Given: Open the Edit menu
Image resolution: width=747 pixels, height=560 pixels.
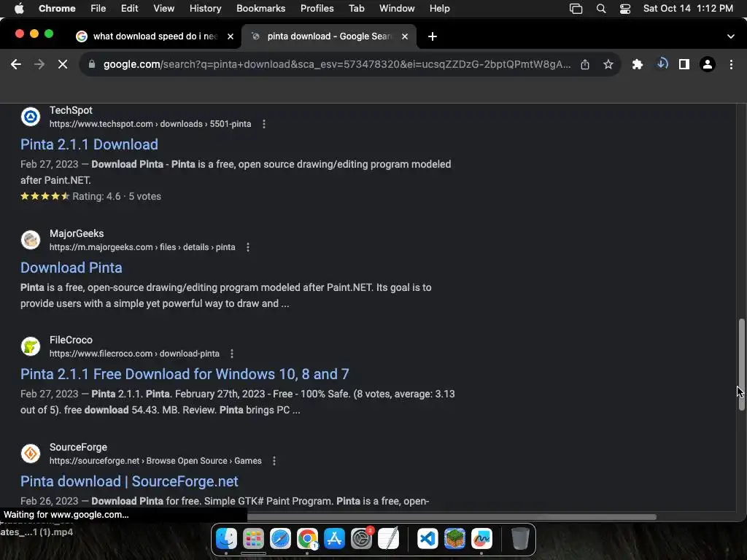Looking at the screenshot, I should (x=129, y=9).
